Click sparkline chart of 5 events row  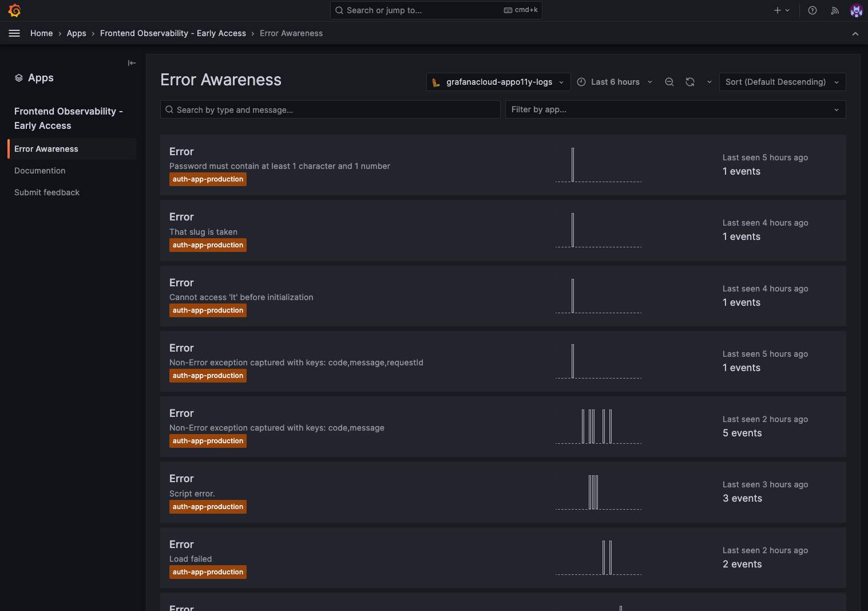599,427
